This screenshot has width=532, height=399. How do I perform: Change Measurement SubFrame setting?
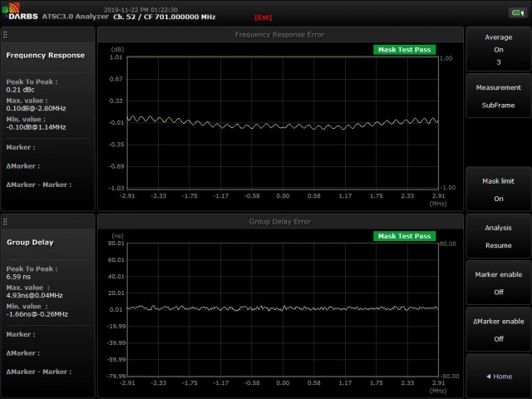(498, 96)
